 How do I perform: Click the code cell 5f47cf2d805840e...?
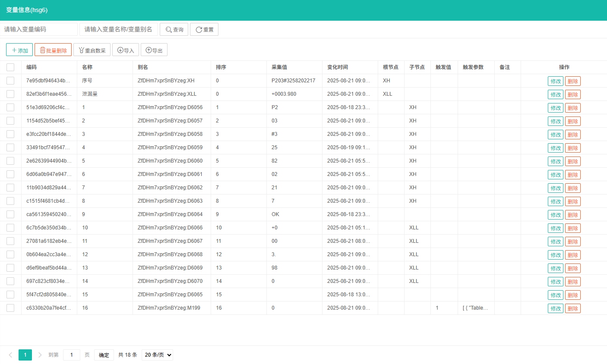pos(49,295)
